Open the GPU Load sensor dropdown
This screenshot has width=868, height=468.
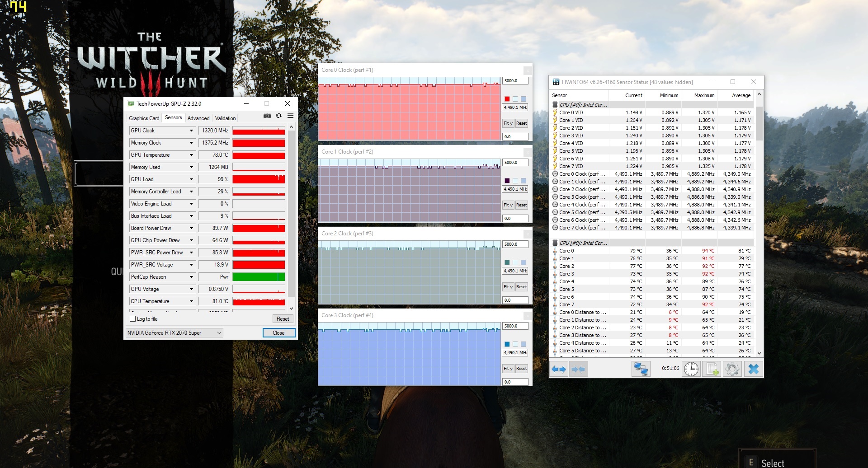pyautogui.click(x=191, y=179)
